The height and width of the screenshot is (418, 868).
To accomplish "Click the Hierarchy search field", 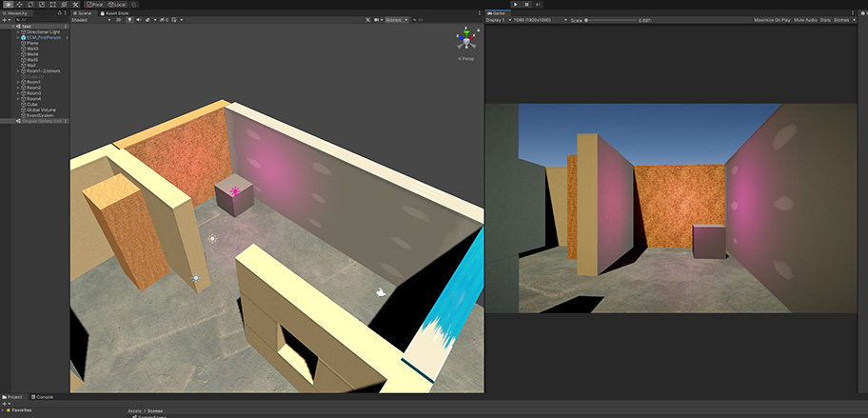I will (42, 20).
